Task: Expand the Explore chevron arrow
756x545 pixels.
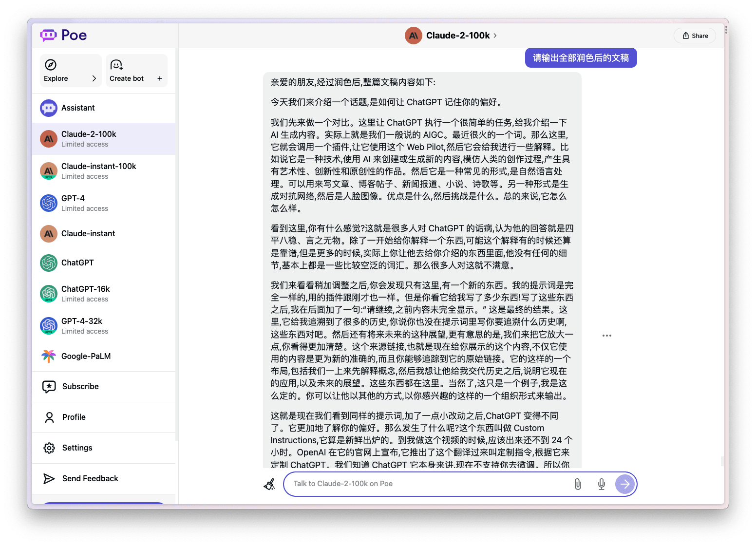Action: (x=94, y=78)
